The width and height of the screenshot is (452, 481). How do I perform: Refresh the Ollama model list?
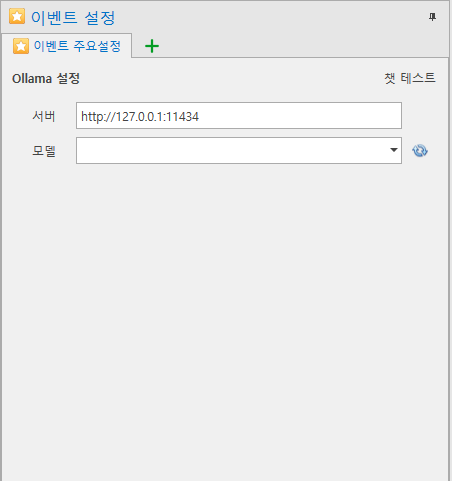tap(420, 151)
